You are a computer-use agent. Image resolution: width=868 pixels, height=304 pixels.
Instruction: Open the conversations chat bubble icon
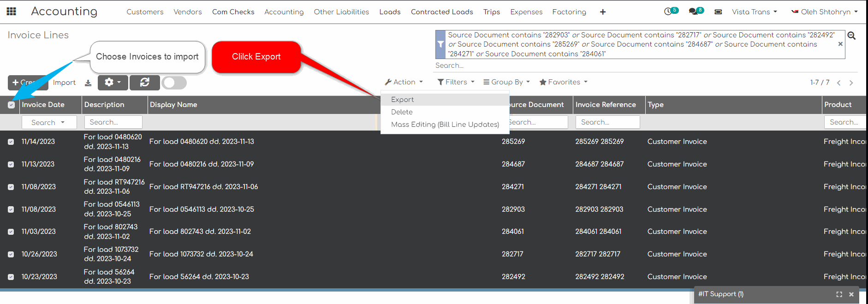coord(693,12)
